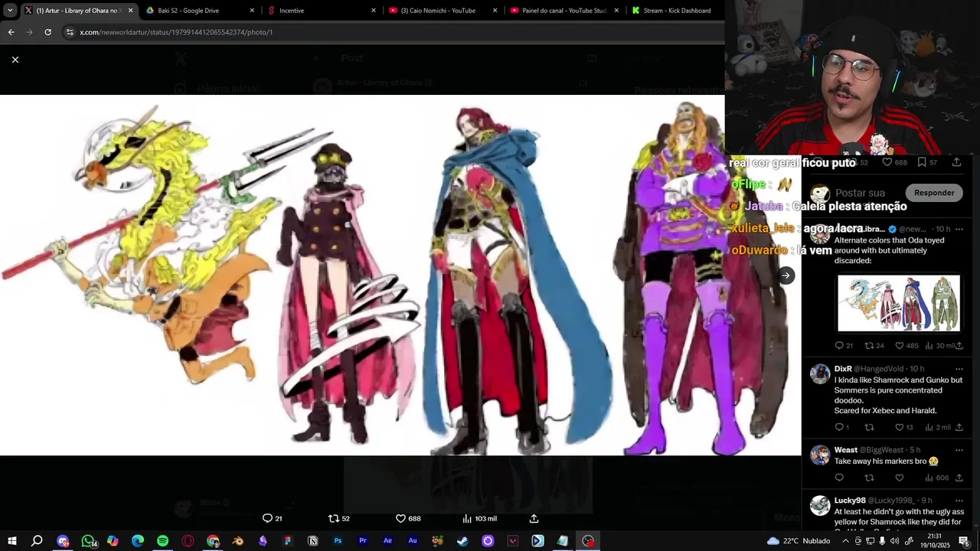Open more options on the alternate colors reply

[x=959, y=229]
